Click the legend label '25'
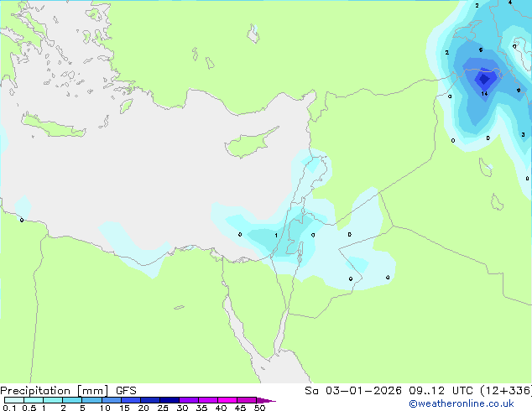The height and width of the screenshot is (411, 532). [163, 408]
